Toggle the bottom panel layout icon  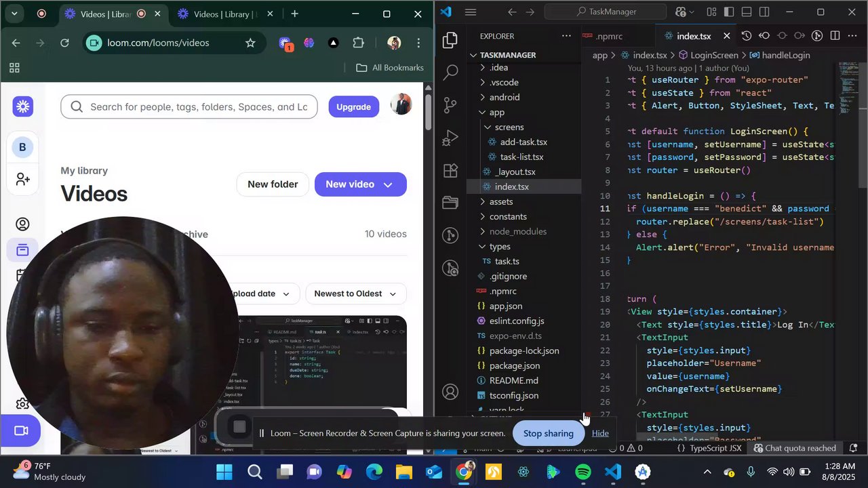coord(747,12)
